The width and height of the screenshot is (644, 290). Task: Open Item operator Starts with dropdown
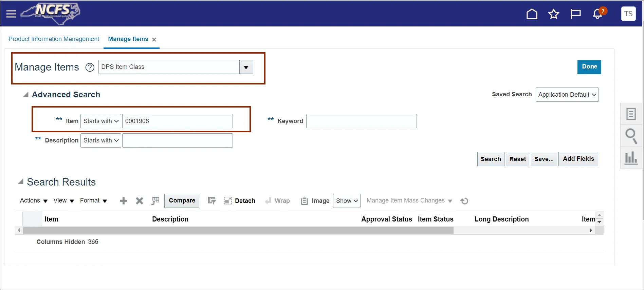click(100, 121)
